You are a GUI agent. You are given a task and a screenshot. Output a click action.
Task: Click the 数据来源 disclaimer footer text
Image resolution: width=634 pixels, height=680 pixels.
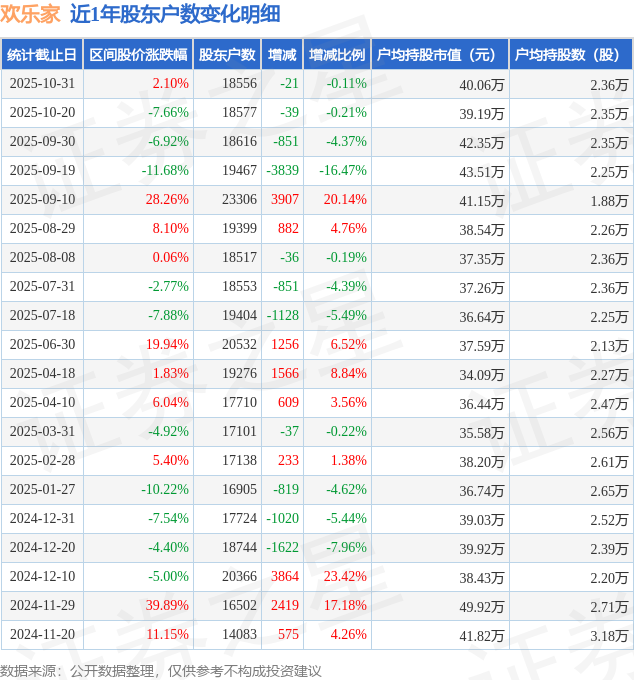click(161, 670)
